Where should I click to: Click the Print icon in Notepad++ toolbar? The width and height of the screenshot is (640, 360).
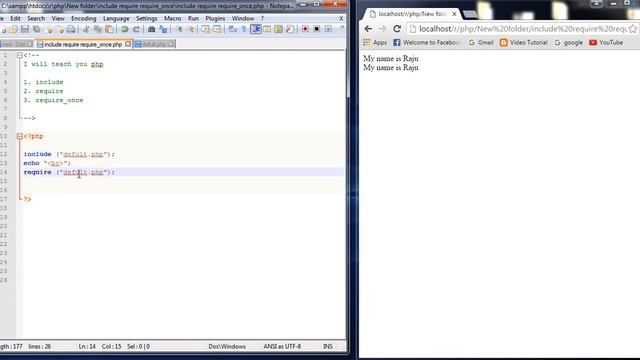pyautogui.click(x=71, y=29)
